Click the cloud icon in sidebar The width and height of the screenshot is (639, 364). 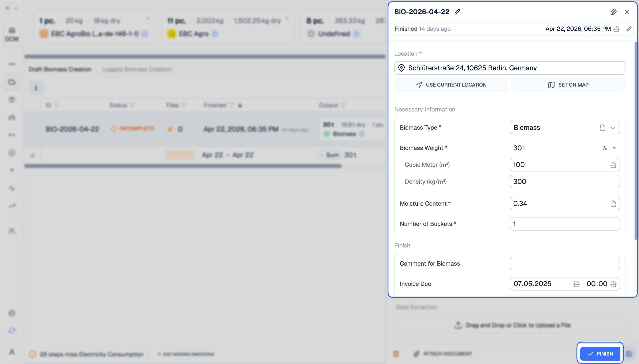12,82
